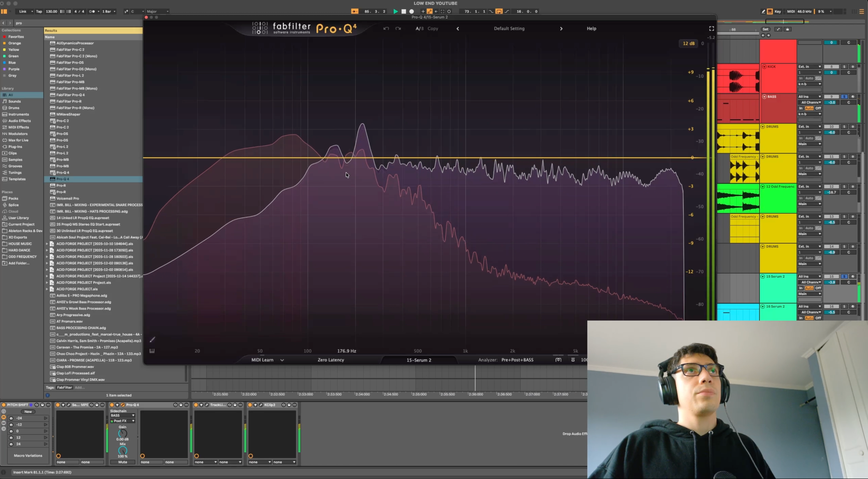Open the Sidechain BASS source dropdown
Viewport: 868px width, 479px height.
pyautogui.click(x=123, y=415)
